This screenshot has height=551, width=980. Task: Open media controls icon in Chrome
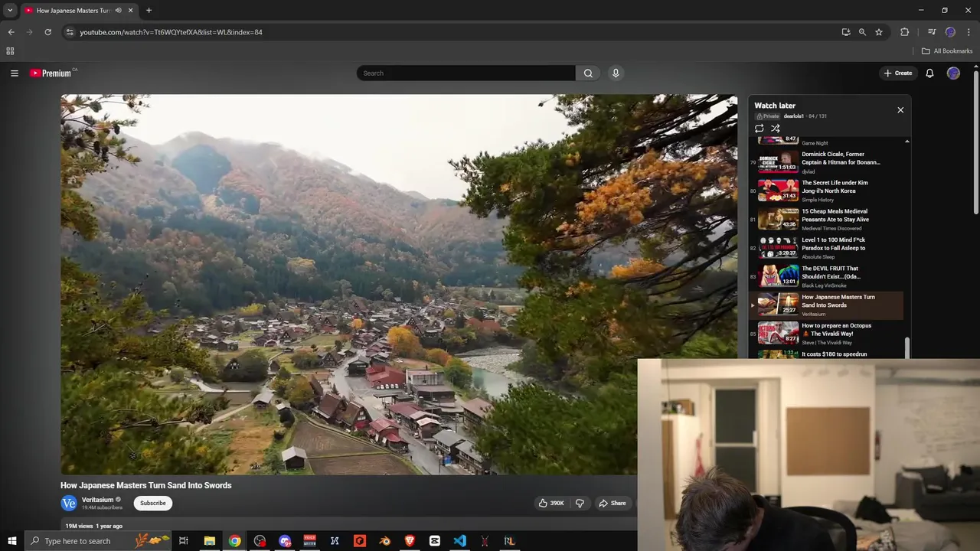932,32
